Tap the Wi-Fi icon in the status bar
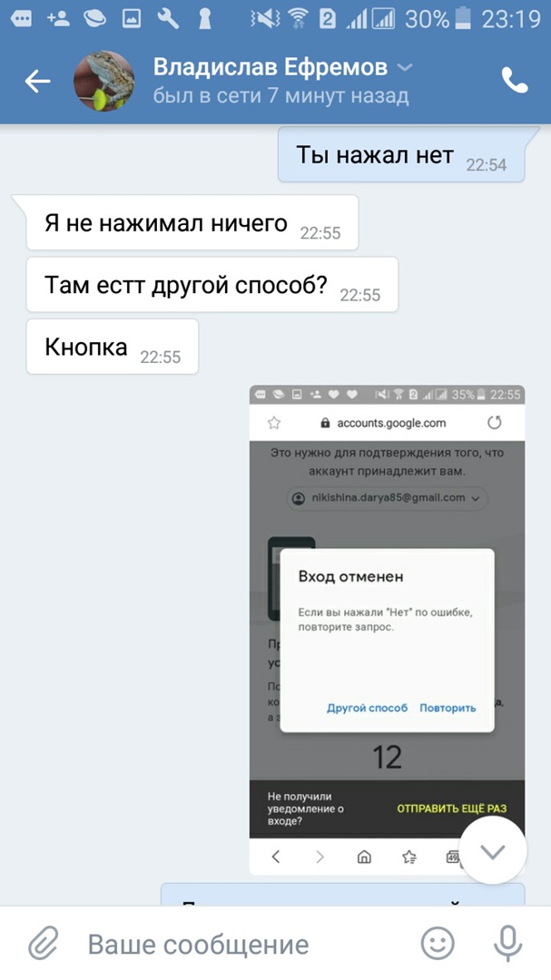Screen dimensions: 551x980 coord(298,19)
